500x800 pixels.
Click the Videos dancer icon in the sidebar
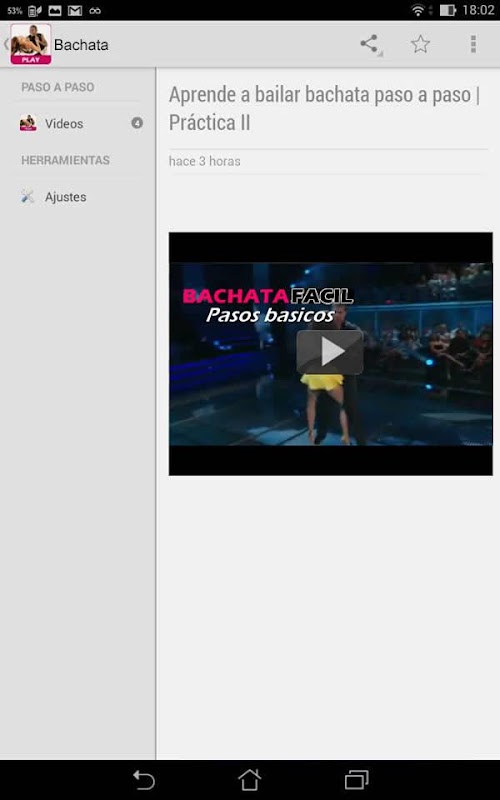pyautogui.click(x=28, y=123)
